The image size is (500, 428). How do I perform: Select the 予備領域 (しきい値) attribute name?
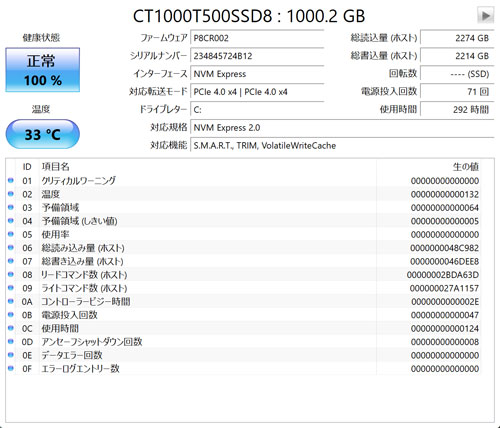79,221
